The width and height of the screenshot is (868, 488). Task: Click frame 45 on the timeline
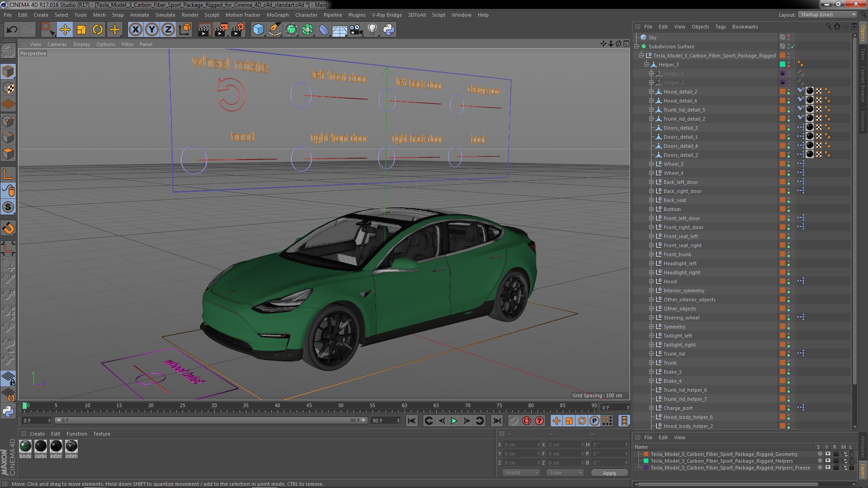(309, 406)
